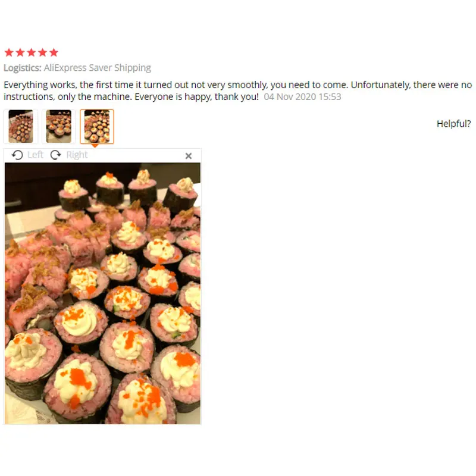This screenshot has height=476, width=476.
Task: Click the review date 04 Nov 2020
Action: click(302, 97)
